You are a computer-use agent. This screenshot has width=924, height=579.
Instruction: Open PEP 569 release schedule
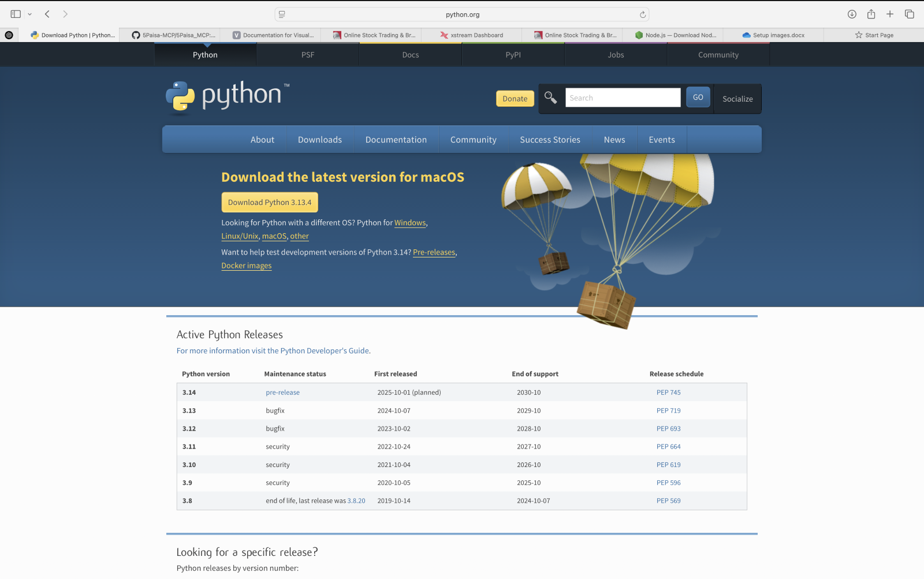[669, 501]
